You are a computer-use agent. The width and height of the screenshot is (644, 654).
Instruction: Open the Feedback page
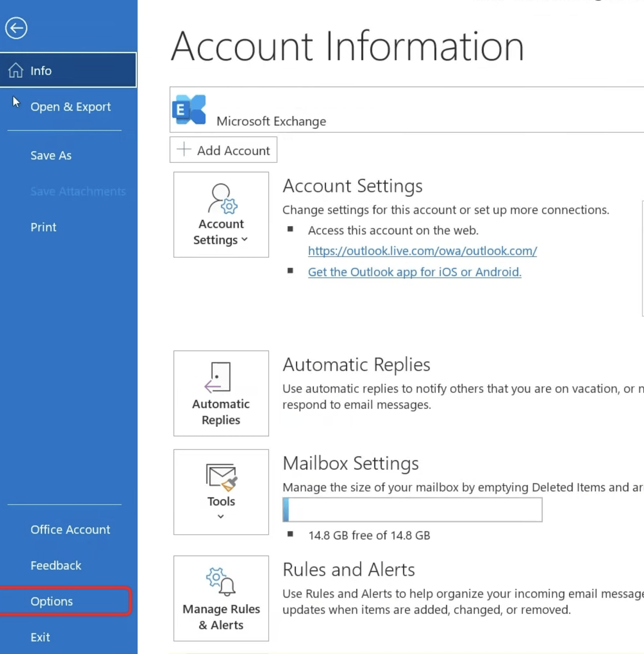coord(56,566)
